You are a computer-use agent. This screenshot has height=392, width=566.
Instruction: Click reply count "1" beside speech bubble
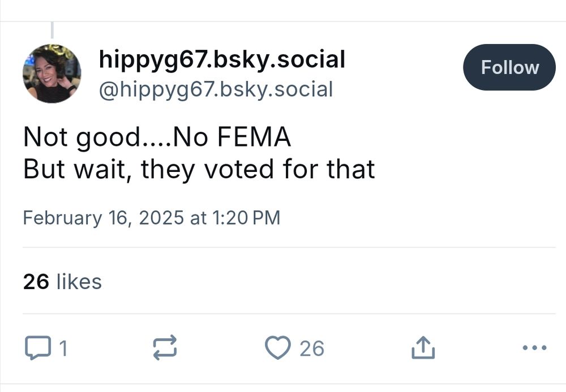(x=63, y=348)
